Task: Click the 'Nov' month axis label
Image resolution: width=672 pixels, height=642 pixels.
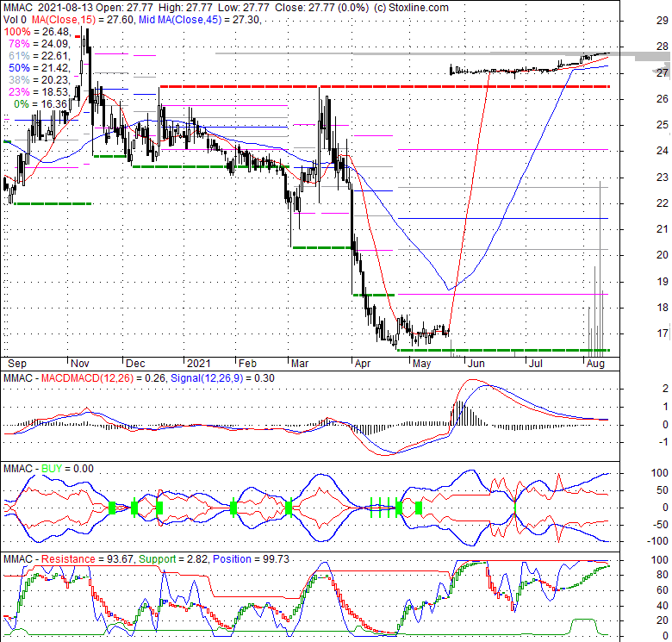Action: [80, 364]
